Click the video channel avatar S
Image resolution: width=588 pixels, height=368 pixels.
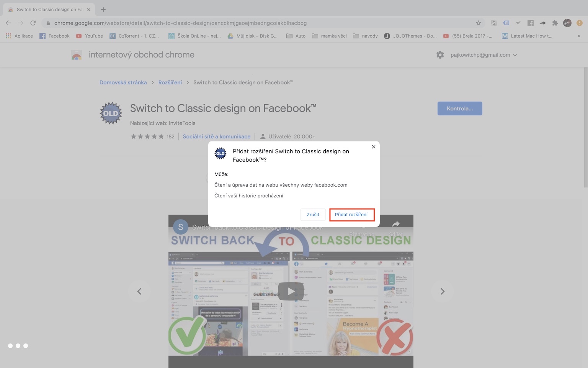[x=181, y=227]
